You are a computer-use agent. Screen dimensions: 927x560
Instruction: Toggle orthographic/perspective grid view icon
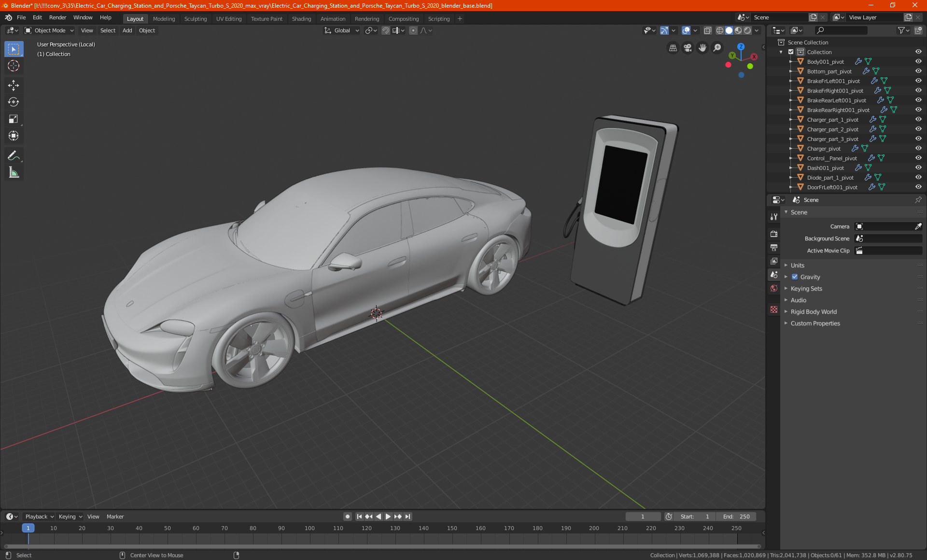[x=673, y=48]
